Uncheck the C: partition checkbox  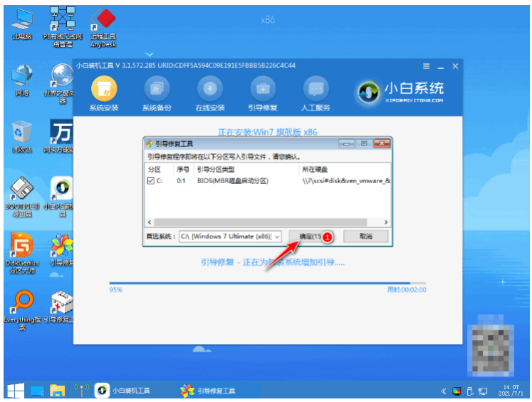150,182
